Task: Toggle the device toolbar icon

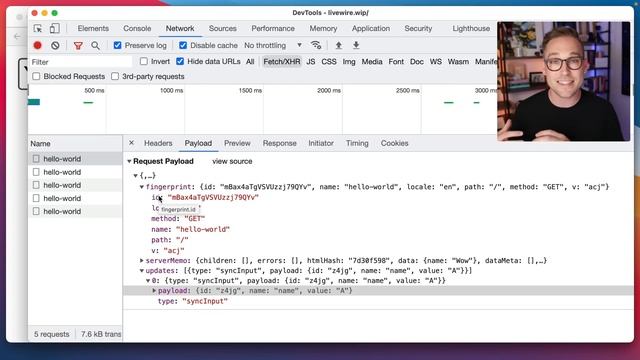Action: [x=54, y=28]
